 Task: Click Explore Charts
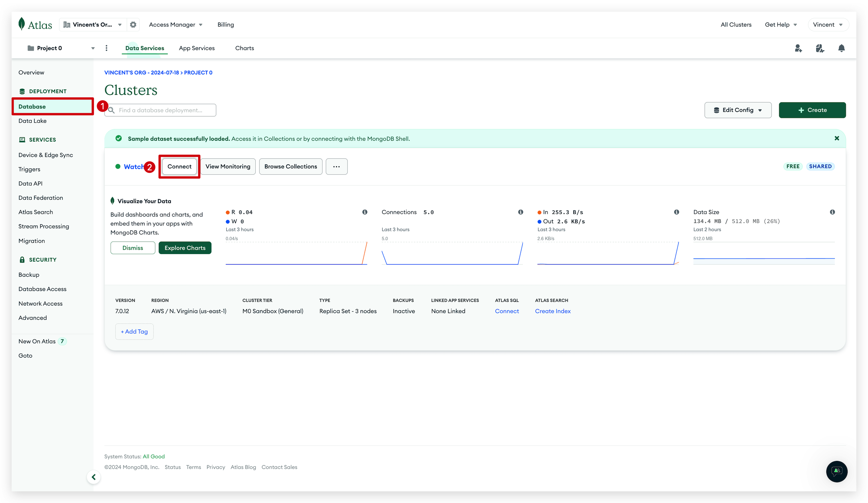185,247
